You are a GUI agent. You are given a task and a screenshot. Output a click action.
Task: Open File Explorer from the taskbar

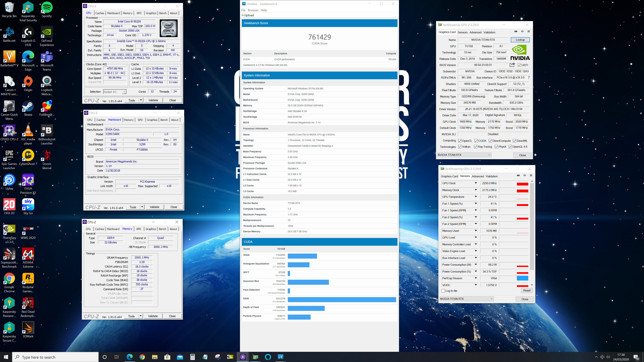coord(155,357)
